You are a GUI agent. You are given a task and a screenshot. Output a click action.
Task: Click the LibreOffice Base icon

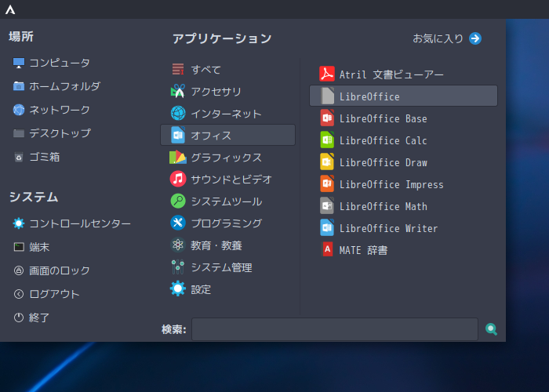click(327, 118)
